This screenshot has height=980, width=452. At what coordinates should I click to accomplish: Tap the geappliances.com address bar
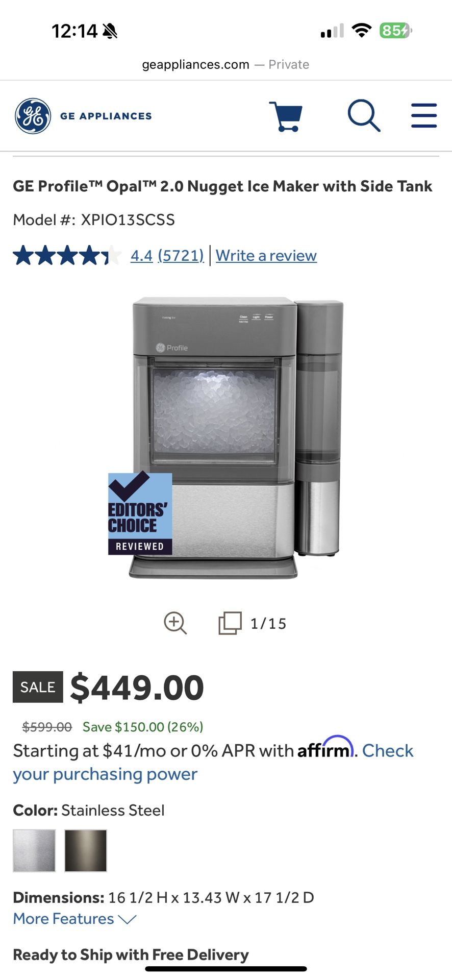(x=225, y=64)
